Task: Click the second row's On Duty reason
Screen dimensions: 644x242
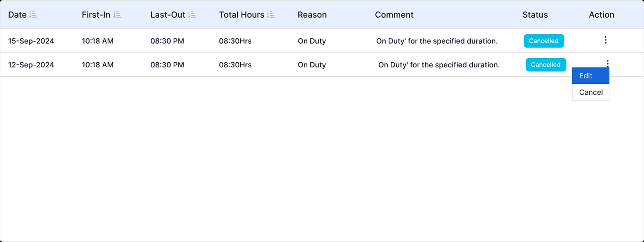Action: coord(312,65)
